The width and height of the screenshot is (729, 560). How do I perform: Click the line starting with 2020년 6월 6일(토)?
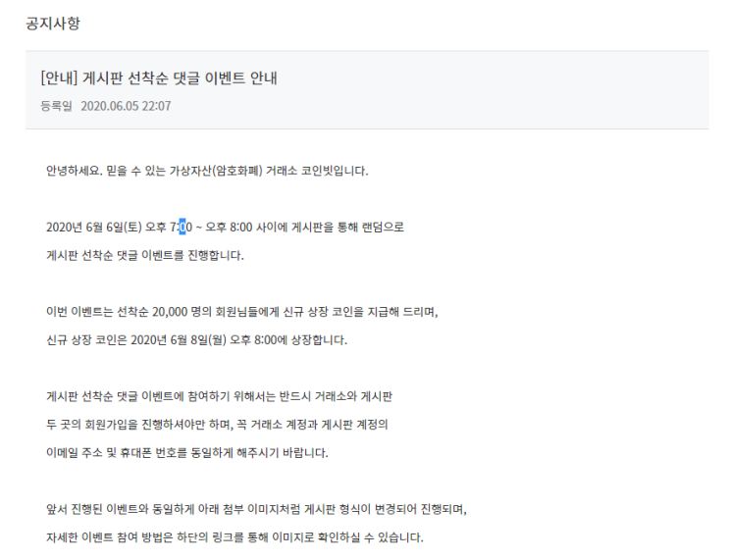click(x=225, y=227)
